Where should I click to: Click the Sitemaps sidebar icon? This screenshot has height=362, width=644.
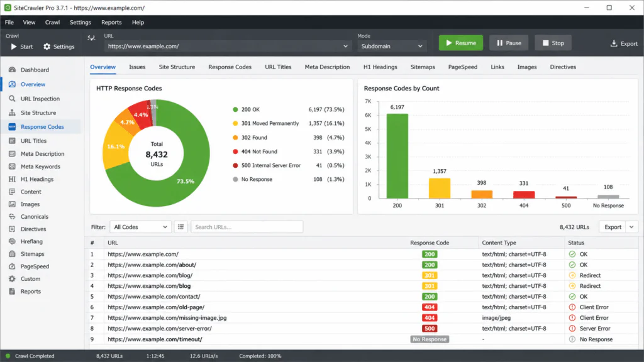point(12,254)
